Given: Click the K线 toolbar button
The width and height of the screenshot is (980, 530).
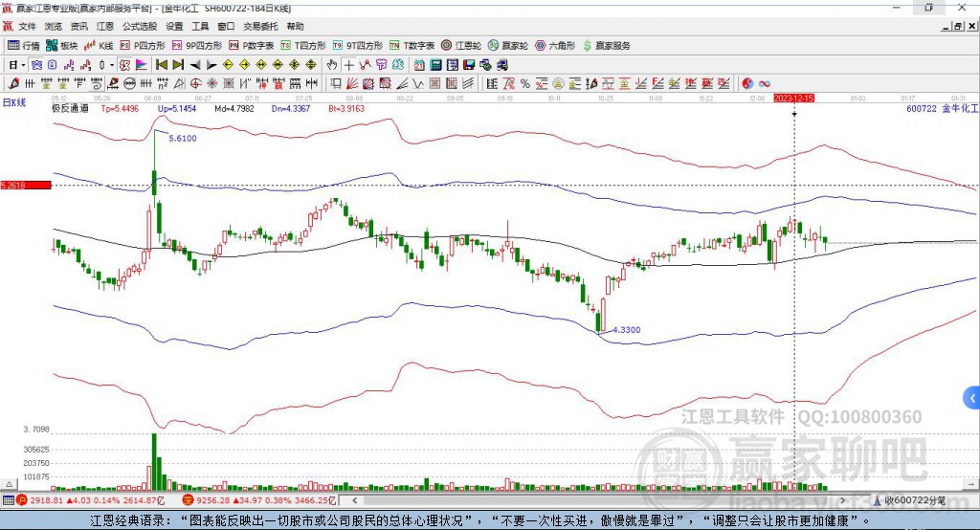Looking at the screenshot, I should (99, 46).
